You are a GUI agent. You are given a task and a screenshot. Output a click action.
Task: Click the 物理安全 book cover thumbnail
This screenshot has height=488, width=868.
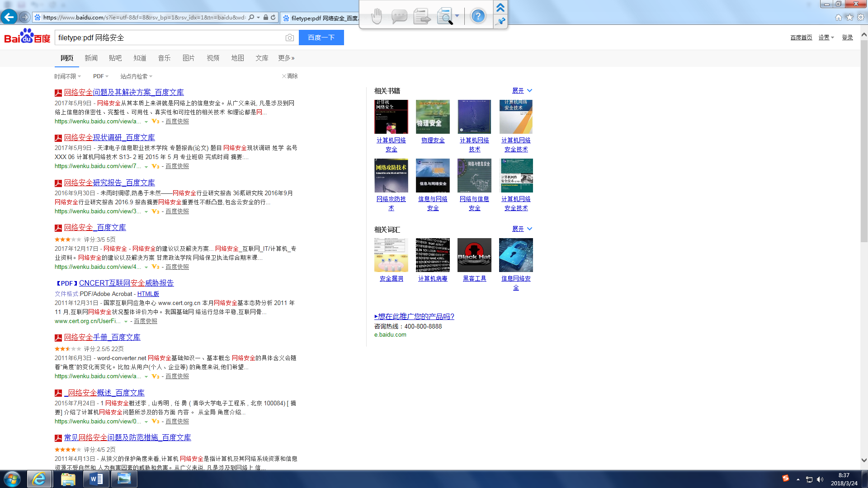[x=433, y=117]
